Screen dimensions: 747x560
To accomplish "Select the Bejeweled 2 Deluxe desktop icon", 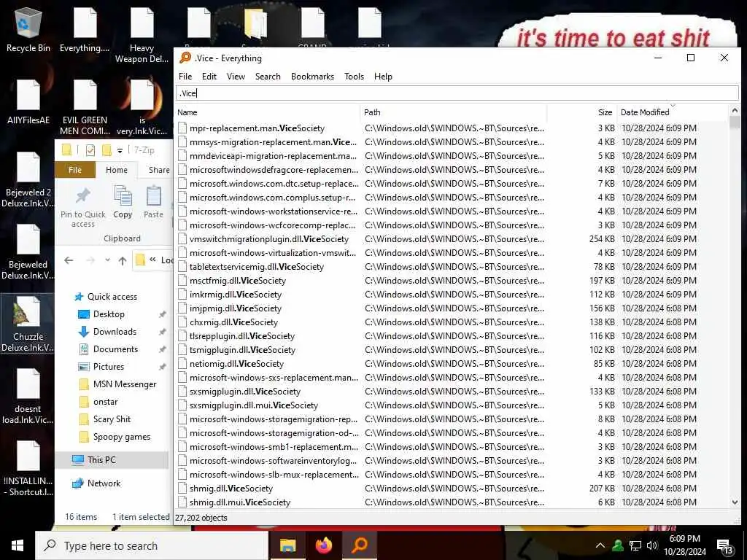I will (28, 179).
